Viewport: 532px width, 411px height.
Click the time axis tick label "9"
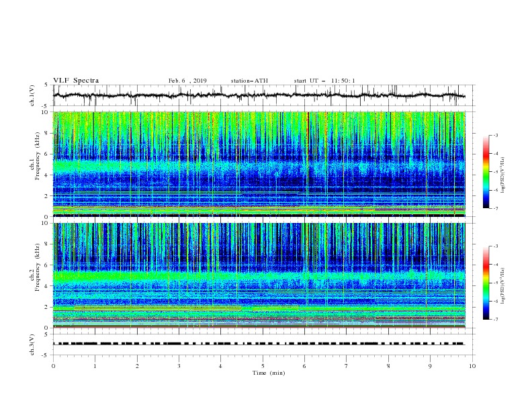coord(430,366)
